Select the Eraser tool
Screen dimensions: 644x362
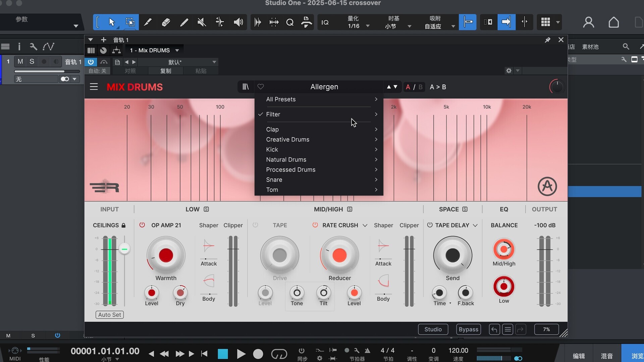pyautogui.click(x=166, y=22)
